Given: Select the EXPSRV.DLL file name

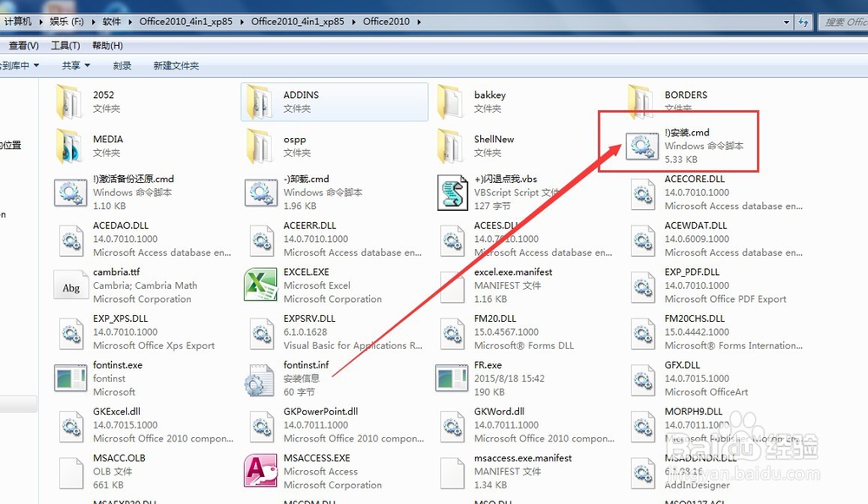Looking at the screenshot, I should click(x=310, y=318).
